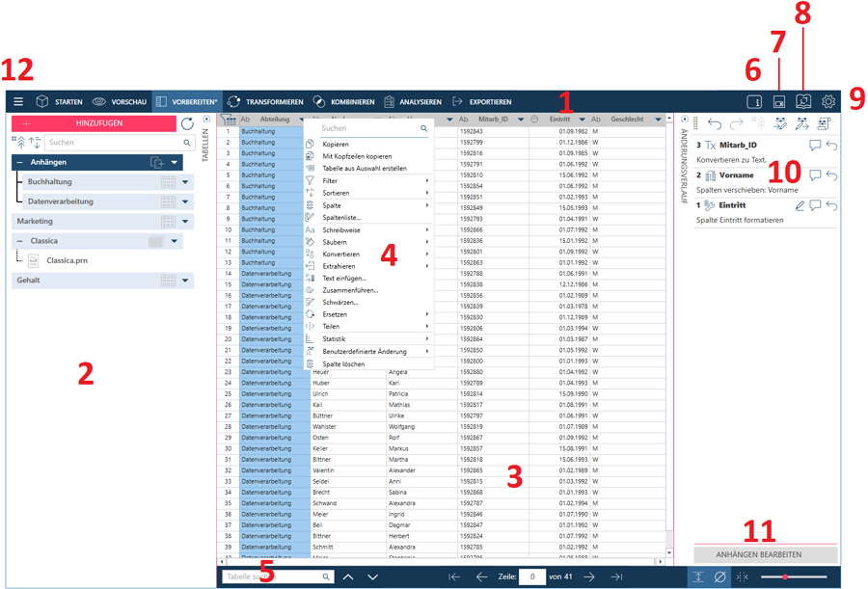Click the table grid icon on Marketing row
Screen dimensions: 868x589
point(168,222)
